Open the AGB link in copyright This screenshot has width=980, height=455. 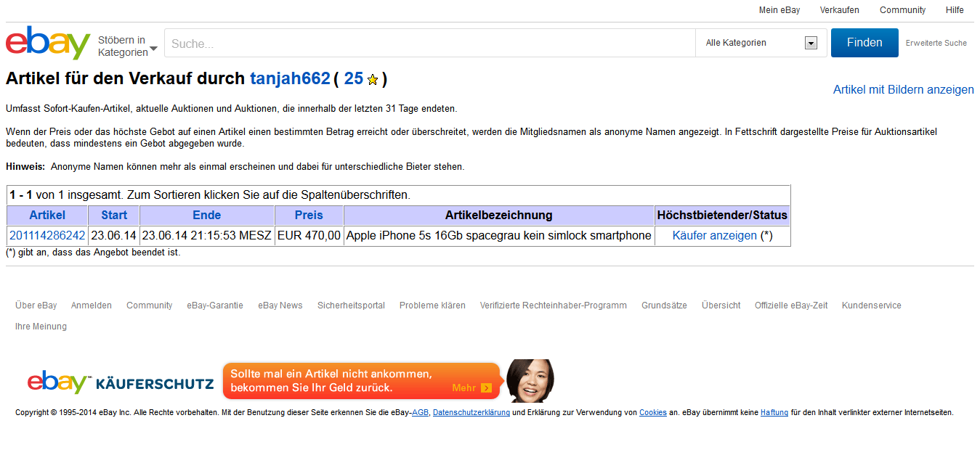pos(420,413)
